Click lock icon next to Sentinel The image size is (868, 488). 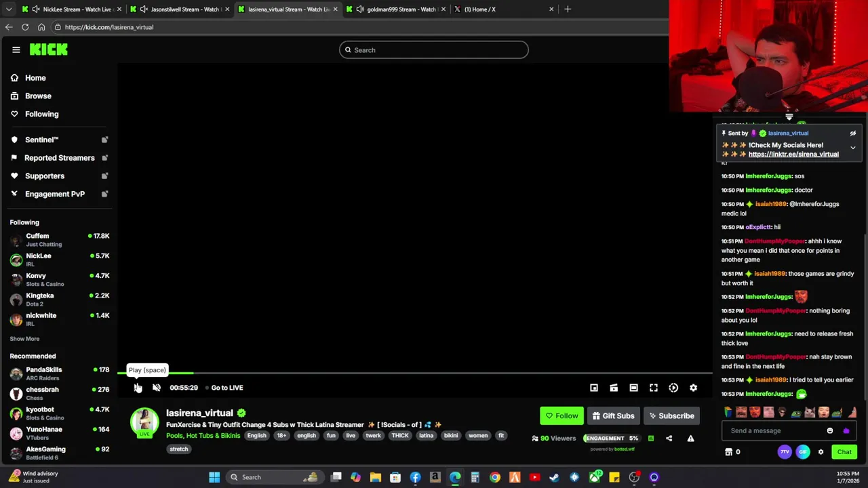[104, 140]
